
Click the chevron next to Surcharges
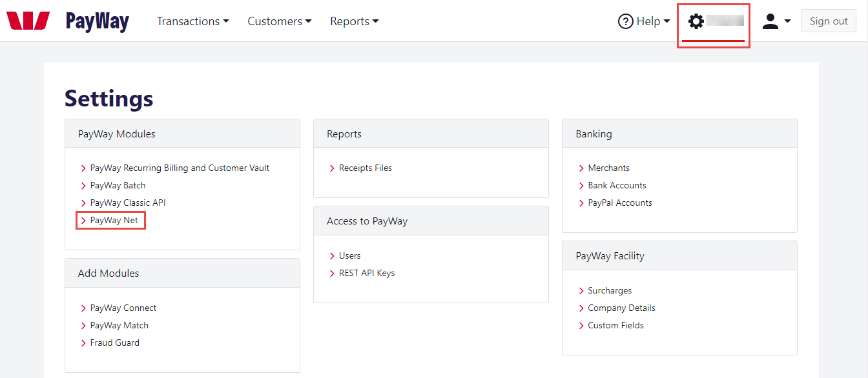tap(581, 290)
